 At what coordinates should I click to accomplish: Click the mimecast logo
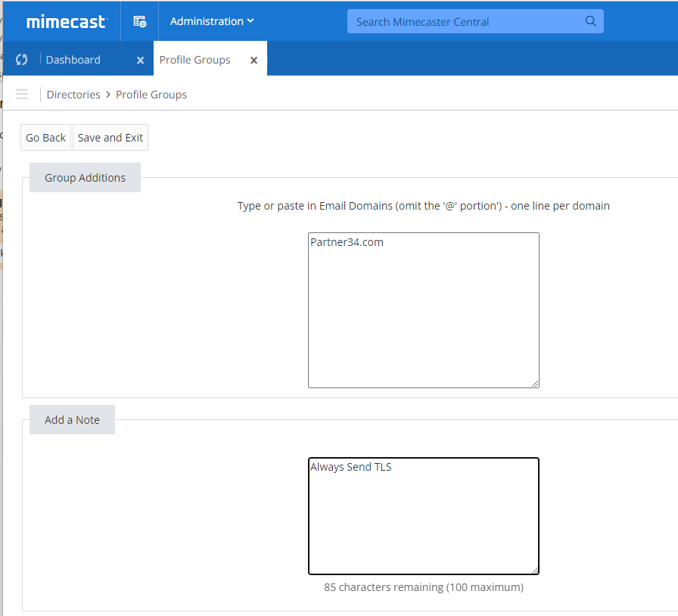click(x=66, y=21)
